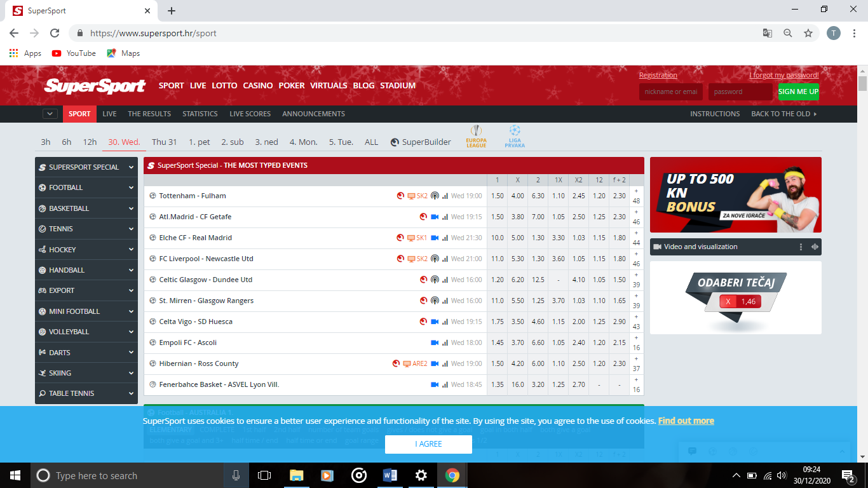This screenshot has width=868, height=488.
Task: Open the 'I forgot my password!' link
Action: pyautogui.click(x=783, y=75)
